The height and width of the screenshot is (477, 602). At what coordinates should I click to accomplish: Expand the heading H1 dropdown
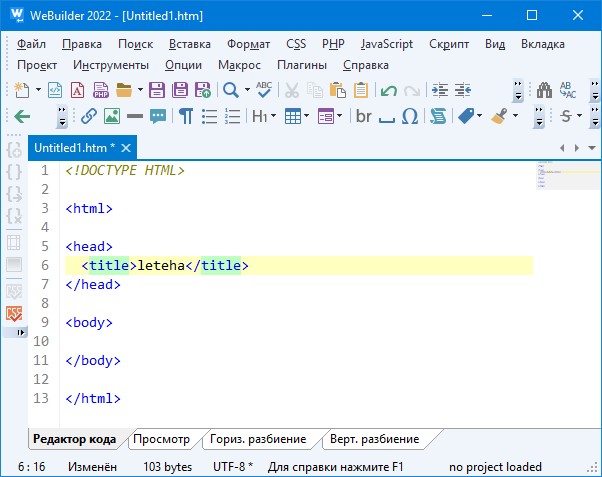click(x=274, y=116)
